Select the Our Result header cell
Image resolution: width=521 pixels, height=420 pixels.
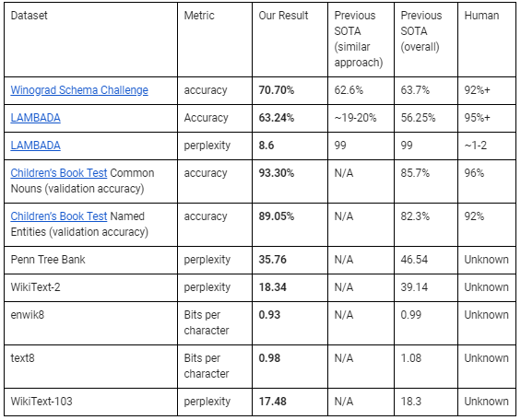290,40
